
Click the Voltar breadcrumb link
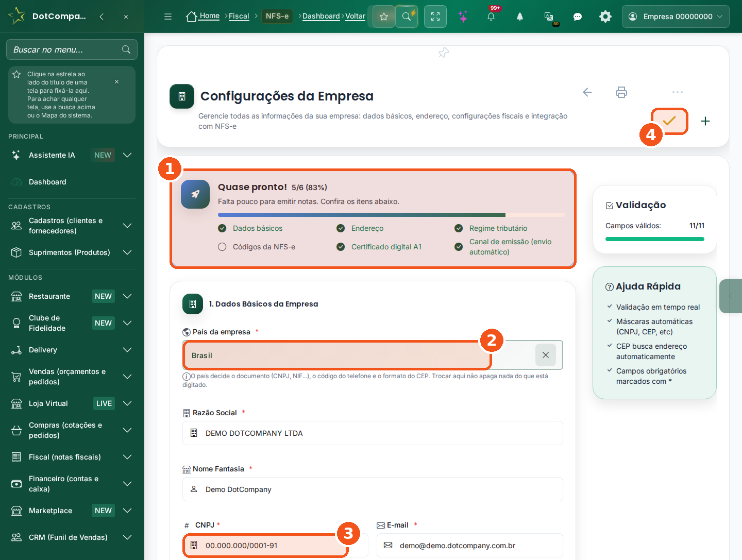point(355,16)
